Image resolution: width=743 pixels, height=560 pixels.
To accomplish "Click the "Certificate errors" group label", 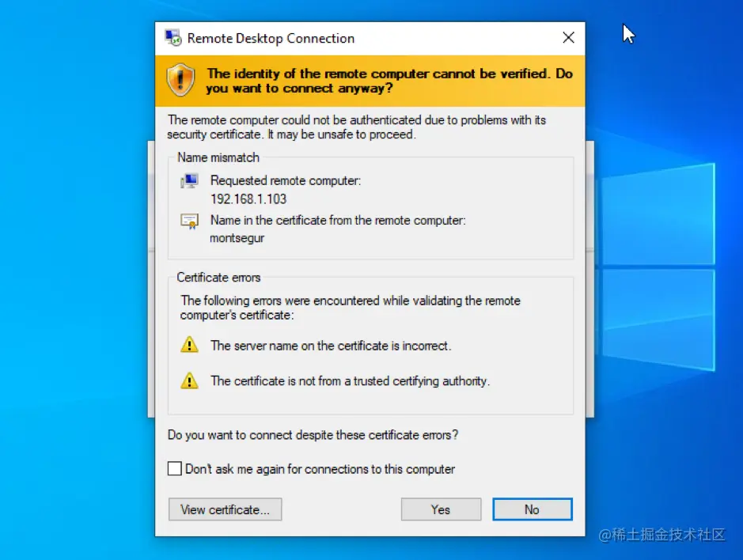I will [218, 277].
